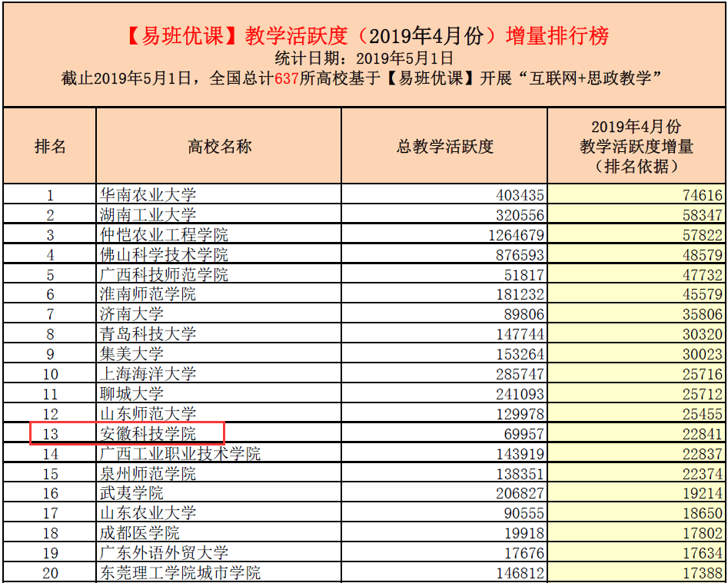This screenshot has width=728, height=583.
Task: Select the 武夷学院 cell
Action: pos(131,493)
